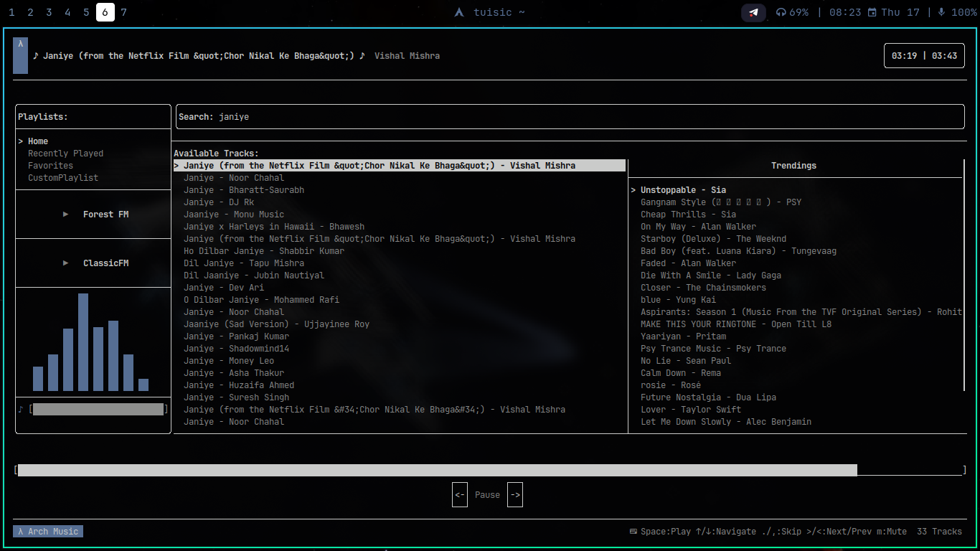Click the Arch Music badge in the footer
The height and width of the screenshot is (551, 980).
(x=48, y=532)
